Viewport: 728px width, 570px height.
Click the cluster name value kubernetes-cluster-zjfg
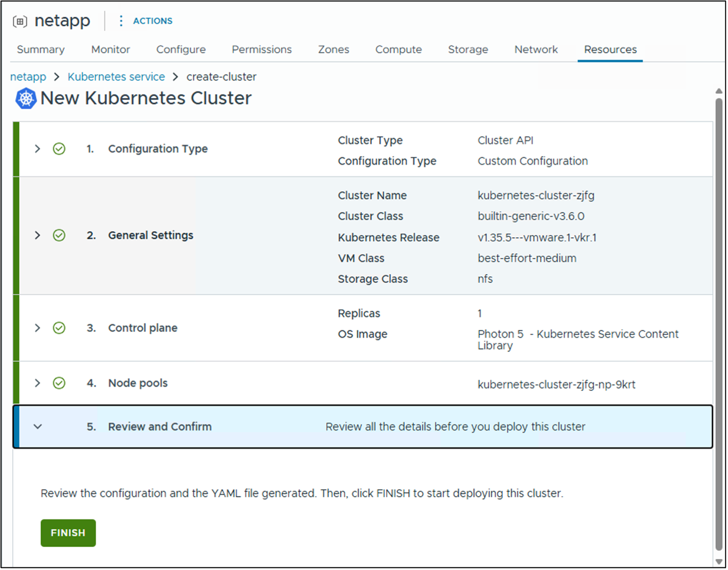(x=536, y=195)
